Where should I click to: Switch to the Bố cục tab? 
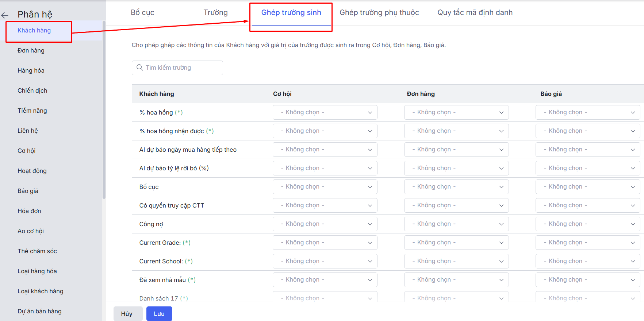click(x=142, y=12)
